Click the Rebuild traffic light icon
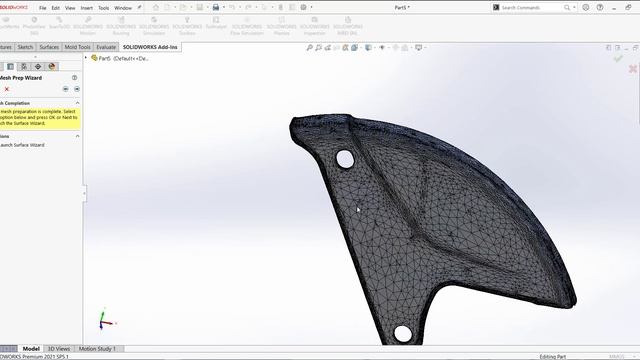The image size is (640, 360). tap(281, 7)
